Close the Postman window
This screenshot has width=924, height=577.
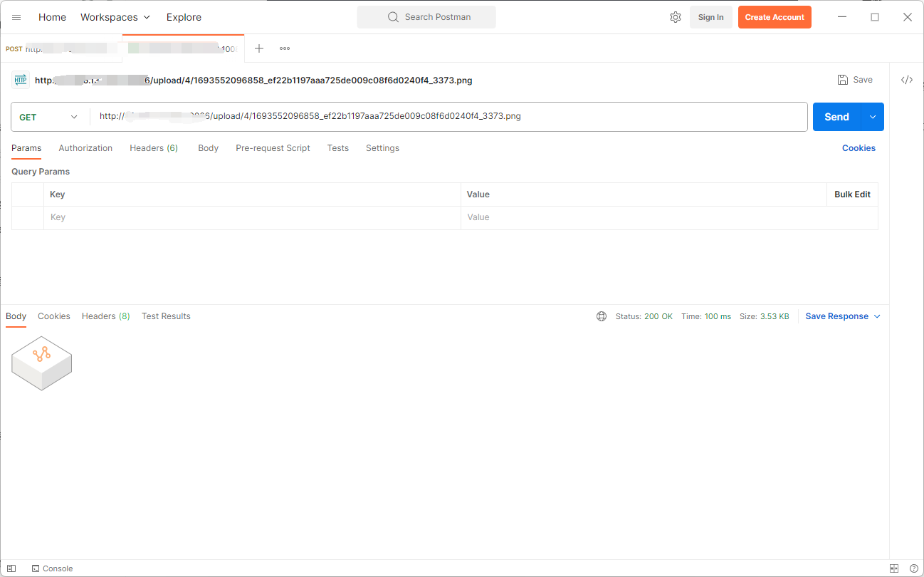tap(908, 17)
